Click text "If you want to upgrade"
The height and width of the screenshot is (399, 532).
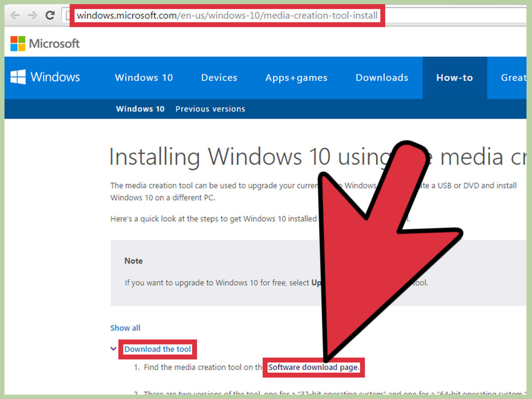pos(164,282)
